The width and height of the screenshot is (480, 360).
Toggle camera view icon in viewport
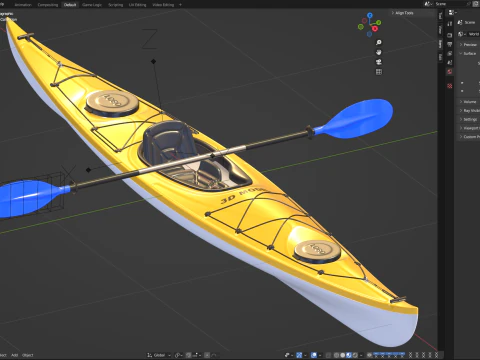tap(379, 62)
